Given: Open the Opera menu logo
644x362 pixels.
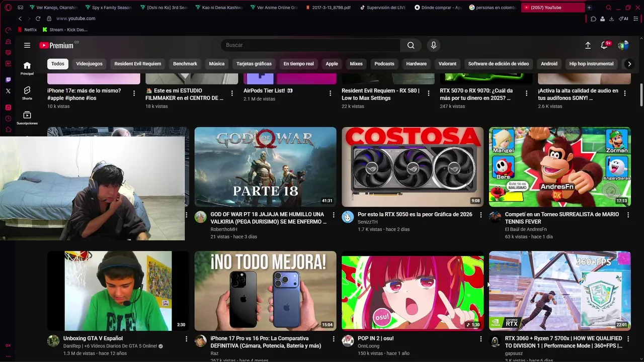Looking at the screenshot, I should (x=8, y=8).
